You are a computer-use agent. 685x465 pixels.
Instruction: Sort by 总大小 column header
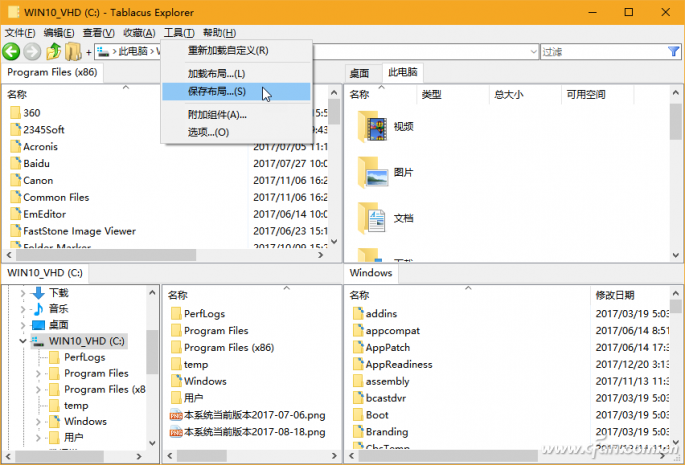tap(525, 94)
